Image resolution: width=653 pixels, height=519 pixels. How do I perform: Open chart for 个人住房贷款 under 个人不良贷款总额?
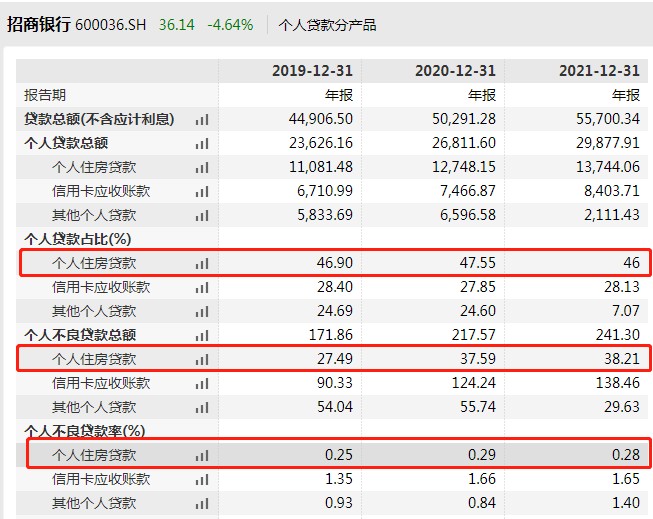pyautogui.click(x=203, y=359)
